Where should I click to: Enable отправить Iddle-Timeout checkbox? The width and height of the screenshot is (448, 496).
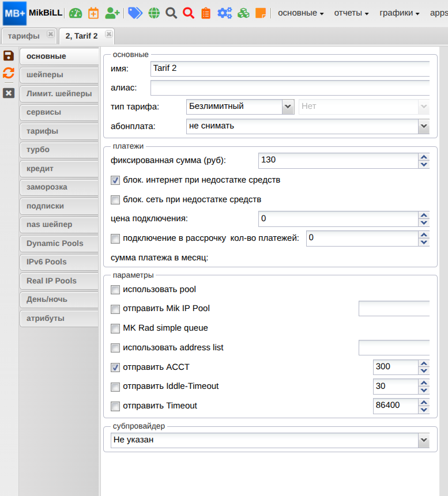coord(115,387)
